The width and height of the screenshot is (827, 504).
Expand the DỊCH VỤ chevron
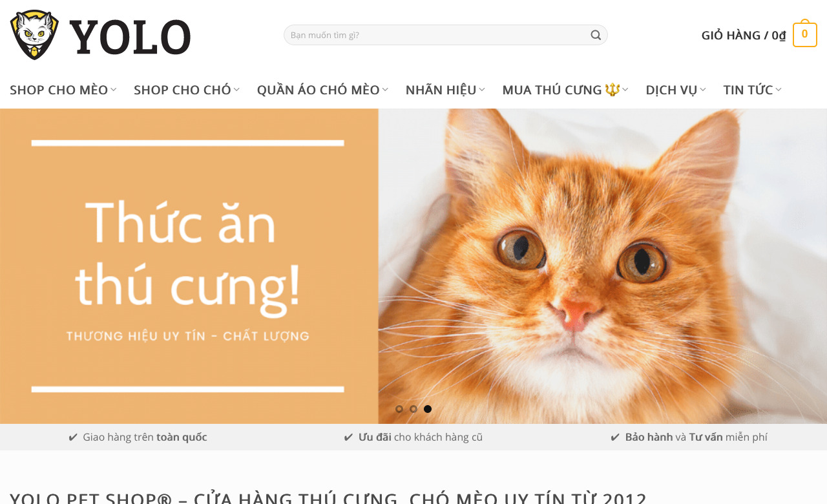703,90
